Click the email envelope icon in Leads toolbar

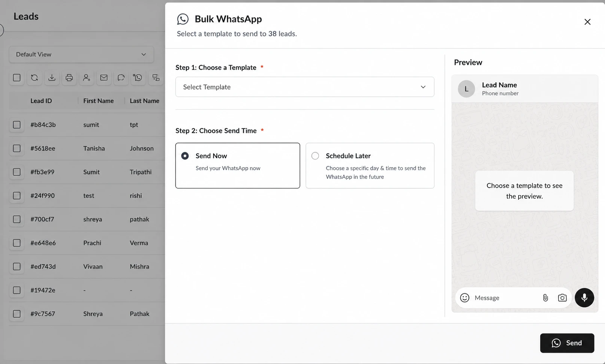click(x=104, y=77)
